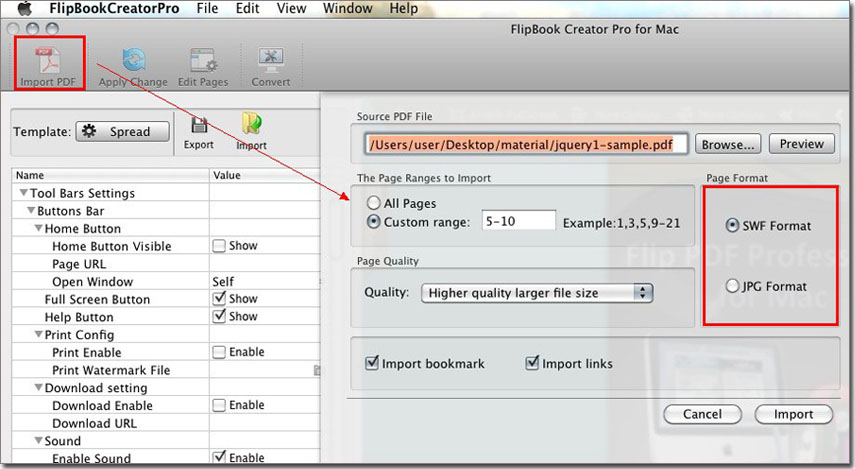Click the Self value cell

pos(264,281)
